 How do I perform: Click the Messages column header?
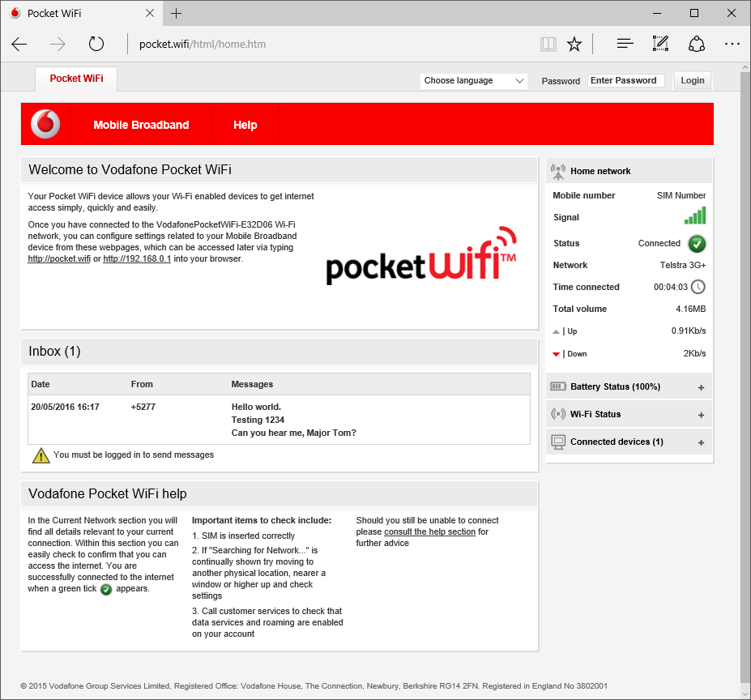coord(252,384)
